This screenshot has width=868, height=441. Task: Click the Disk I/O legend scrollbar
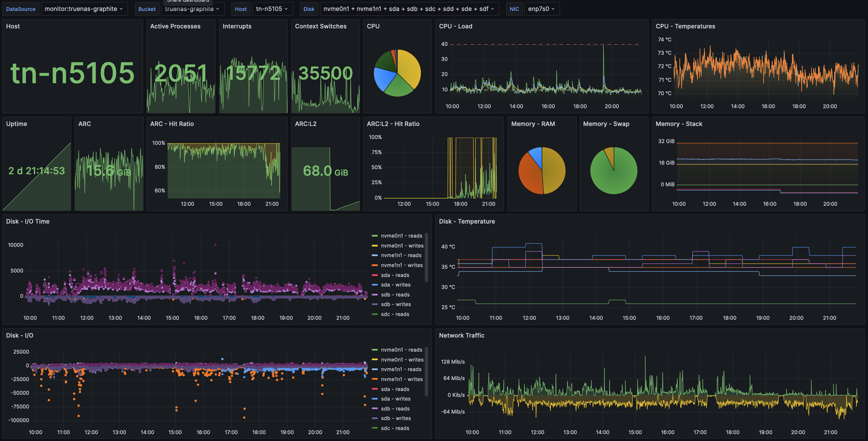[x=426, y=371]
